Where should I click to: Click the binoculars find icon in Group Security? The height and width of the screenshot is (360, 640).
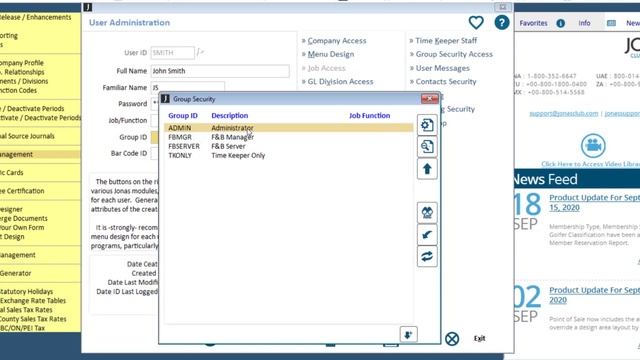coord(427,213)
